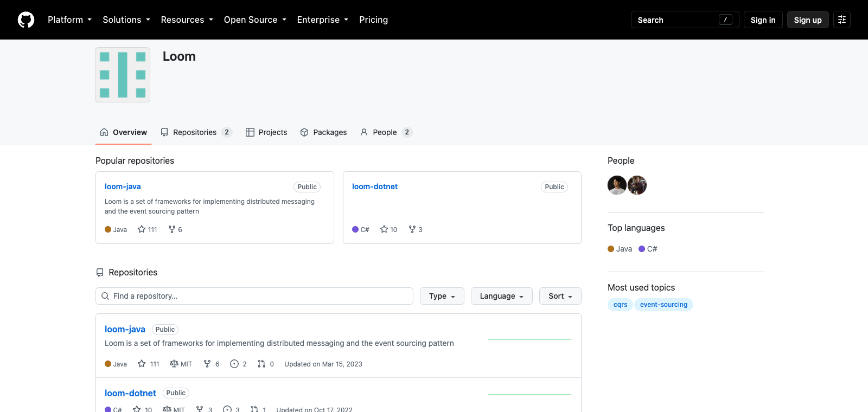Open the Language filter dropdown
This screenshot has width=868, height=412.
pos(502,296)
